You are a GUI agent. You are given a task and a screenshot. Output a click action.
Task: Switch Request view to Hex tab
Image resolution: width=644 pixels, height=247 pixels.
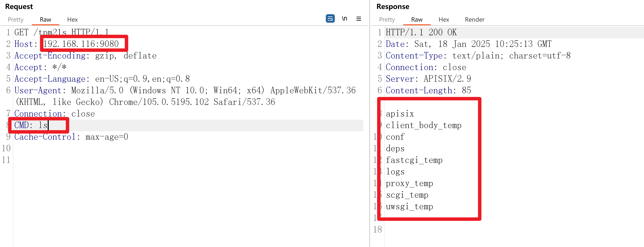[72, 20]
